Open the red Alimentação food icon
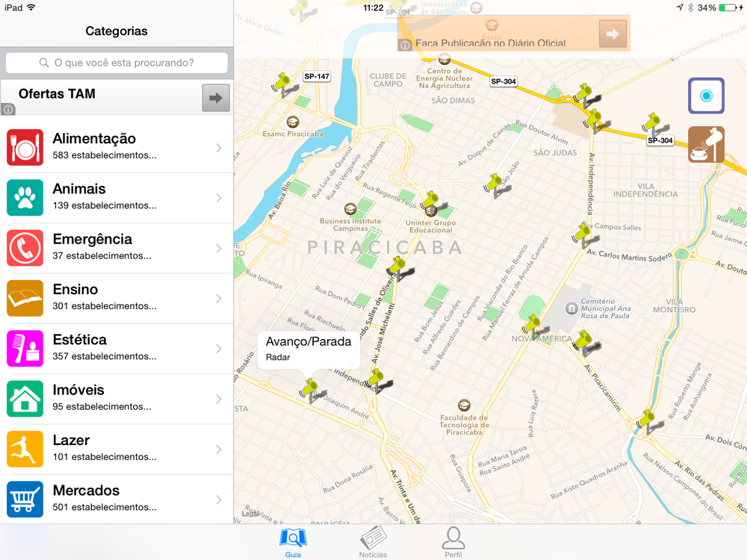The image size is (747, 560). click(x=25, y=147)
